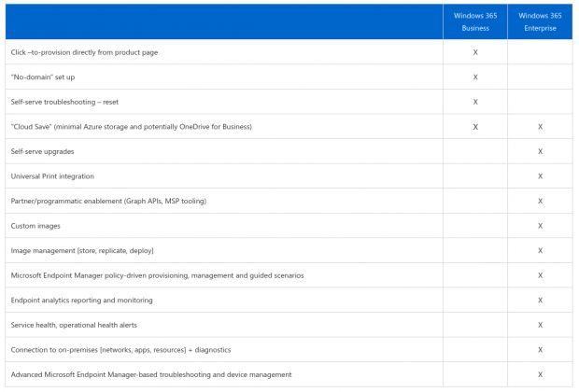Select 'Advanced Microsoft Endpoint Manager-based troubleshooting' row text

click(x=151, y=374)
